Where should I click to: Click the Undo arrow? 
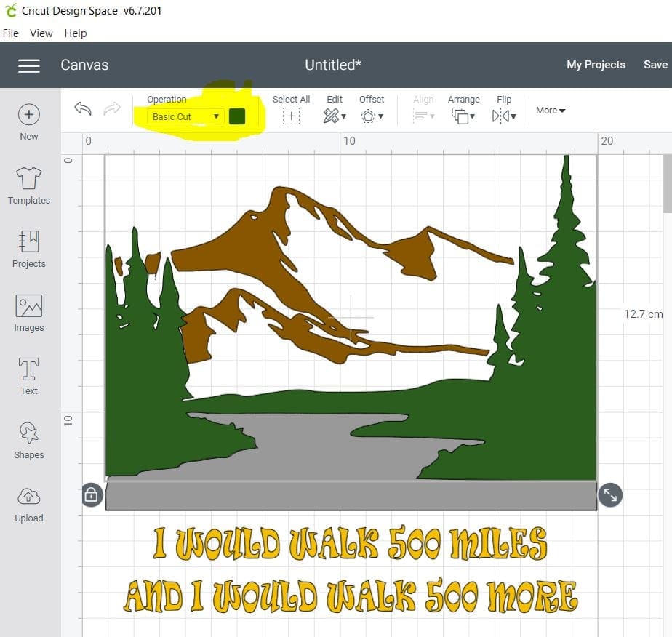tap(83, 108)
